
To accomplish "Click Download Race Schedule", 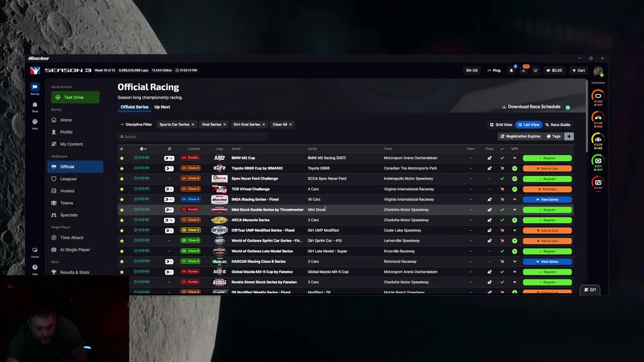I will (531, 107).
